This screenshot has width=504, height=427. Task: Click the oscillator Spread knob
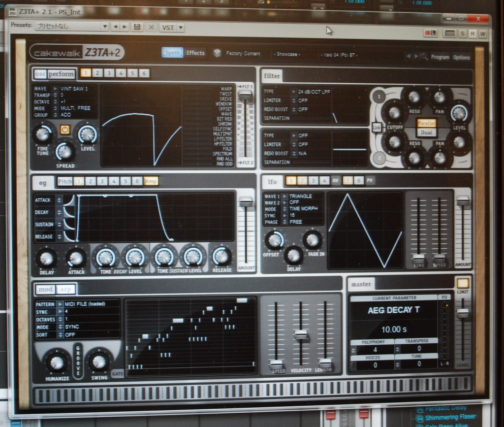[65, 152]
